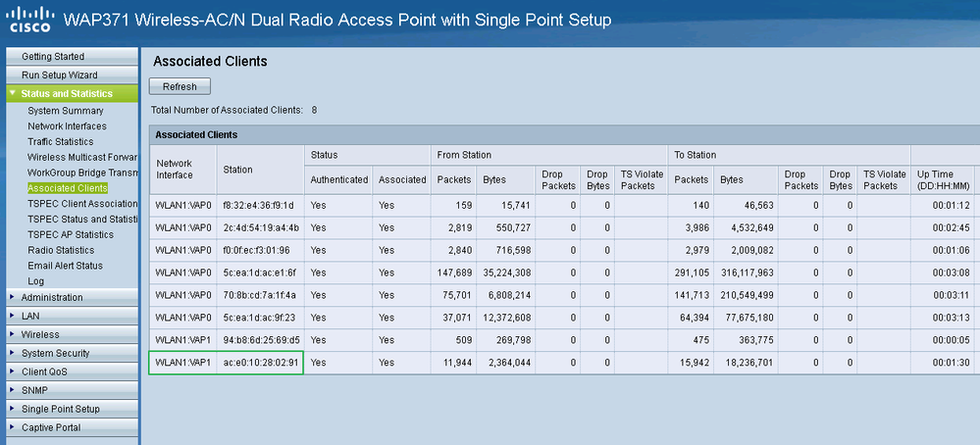The width and height of the screenshot is (980, 445).
Task: Expand the Administration menu
Action: 72,297
